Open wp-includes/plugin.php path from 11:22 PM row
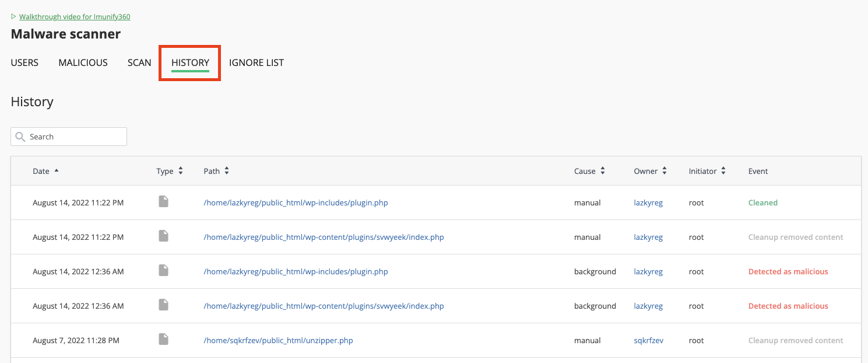This screenshot has width=868, height=363. pos(296,203)
